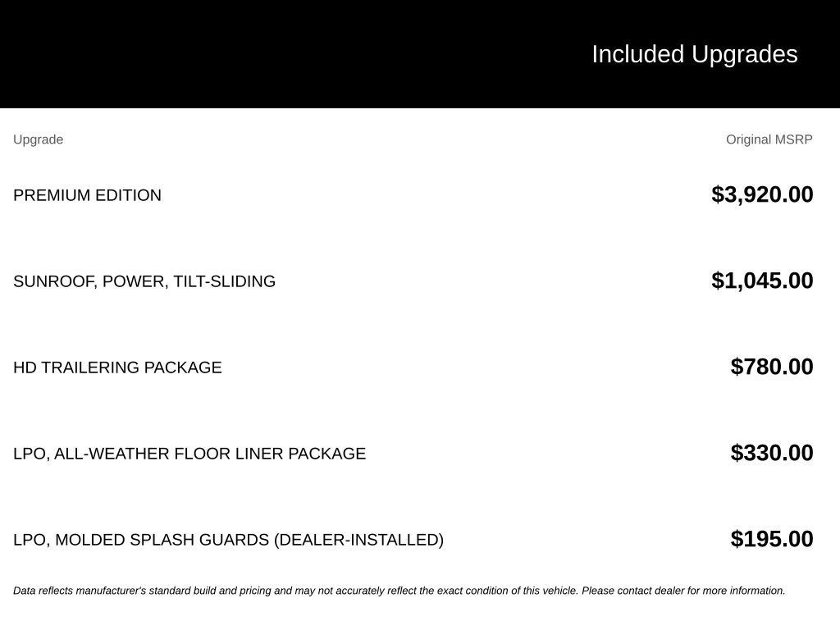This screenshot has width=840, height=630.
Task: Click the word TILT-SLIDING
Action: coord(224,281)
